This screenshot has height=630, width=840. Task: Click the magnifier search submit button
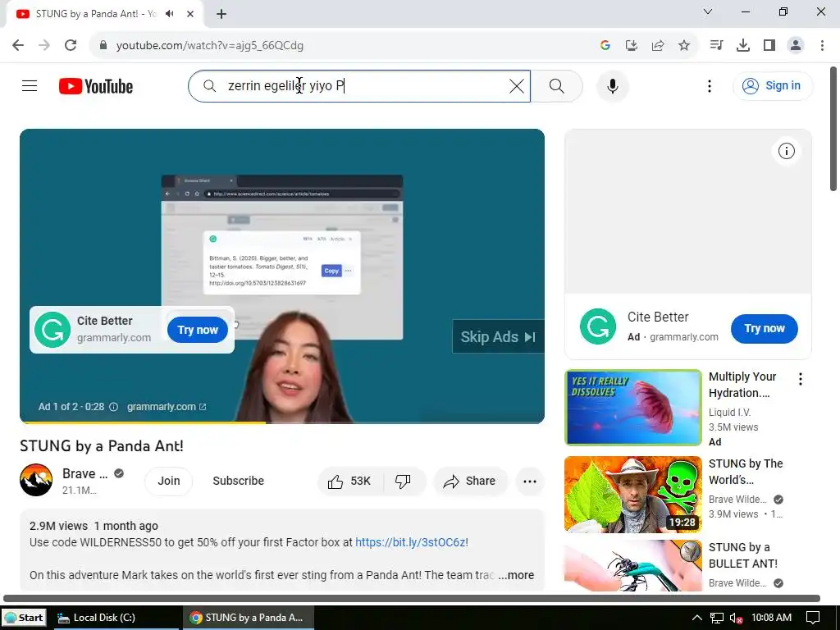click(557, 85)
